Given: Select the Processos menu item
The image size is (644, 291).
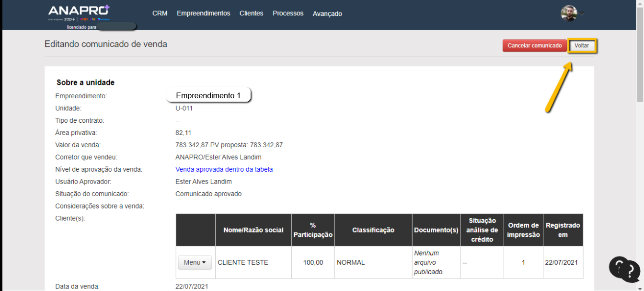Looking at the screenshot, I should 288,13.
